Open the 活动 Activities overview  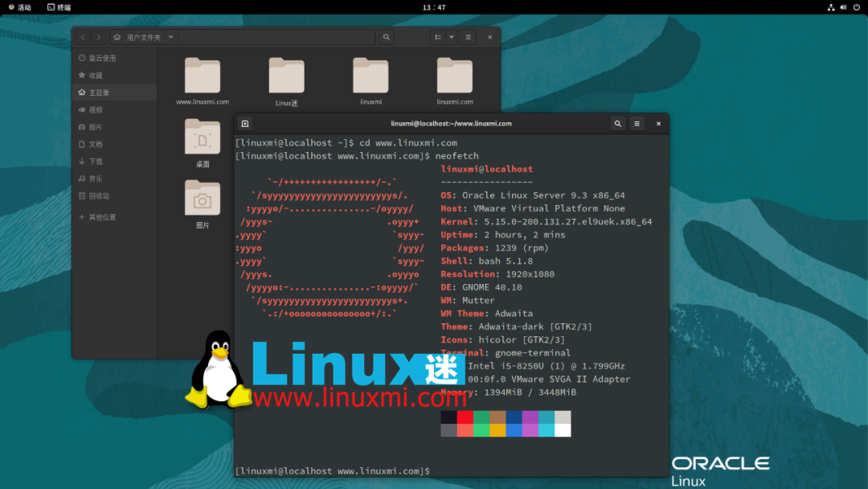click(20, 7)
